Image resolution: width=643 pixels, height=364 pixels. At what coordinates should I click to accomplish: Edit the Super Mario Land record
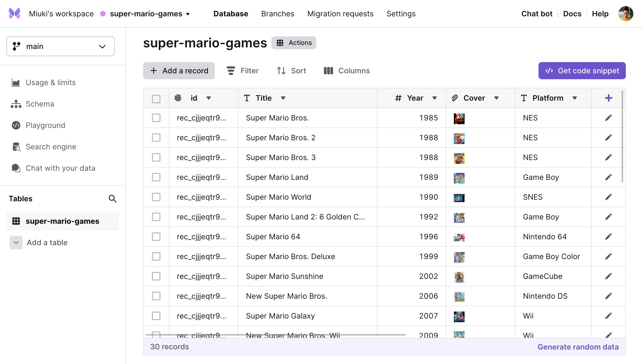[608, 177]
